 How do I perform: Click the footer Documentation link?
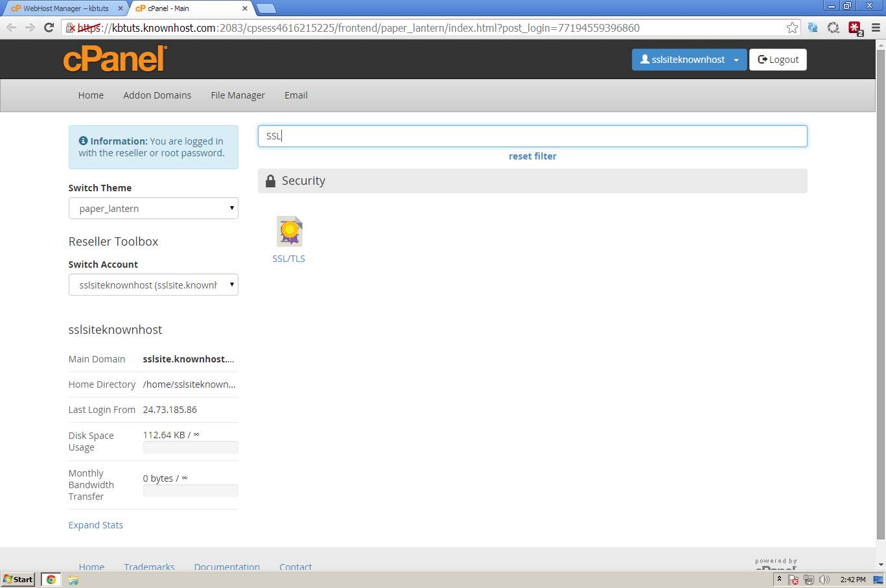(x=227, y=567)
